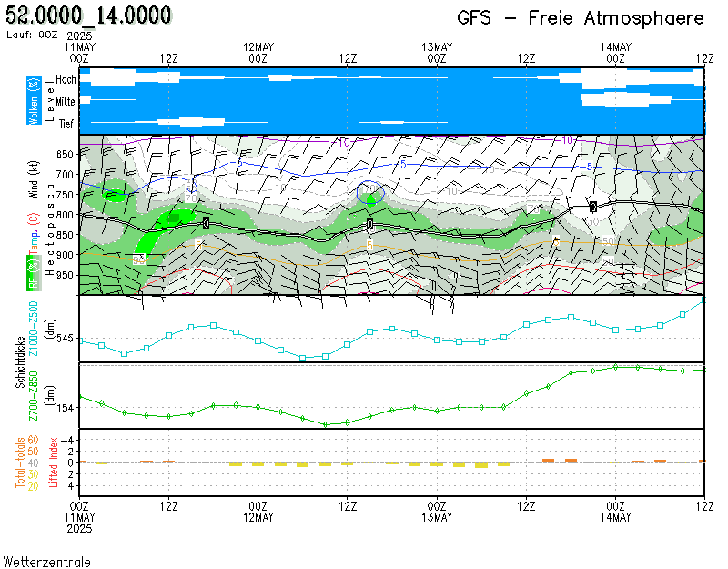Click the 14MAY date label on the top axis
The width and height of the screenshot is (728, 569).
point(616,47)
